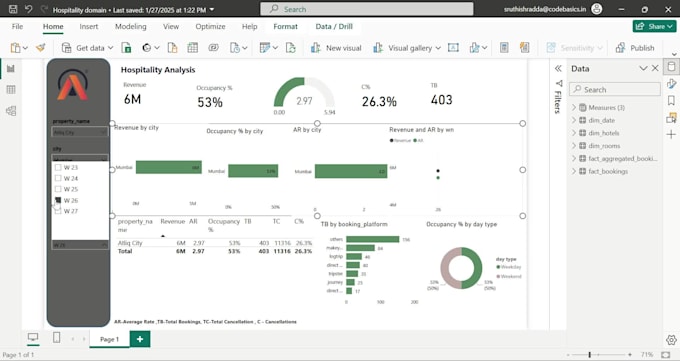Expand the dim_date table
Viewport: 680px width, 361px height.
coord(574,120)
